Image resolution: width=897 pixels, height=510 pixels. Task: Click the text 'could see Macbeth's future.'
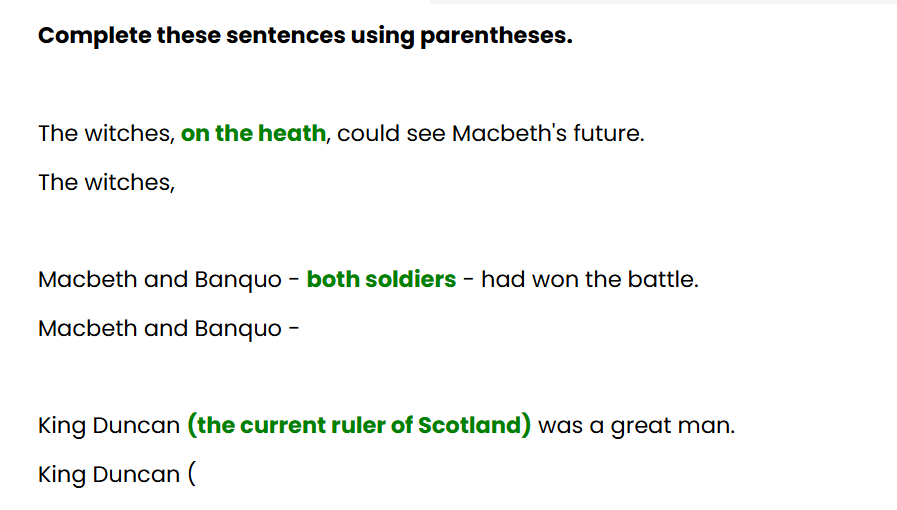click(x=491, y=133)
